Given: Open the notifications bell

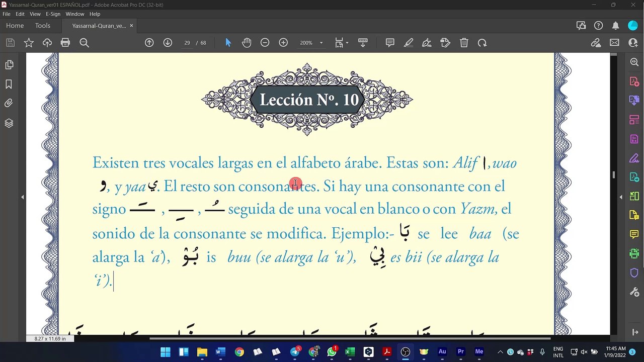Looking at the screenshot, I should point(615,26).
